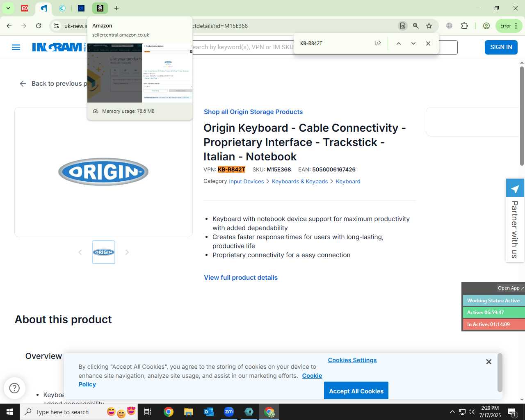This screenshot has width=525, height=420.
Task: Close the find-in-page bar
Action: (428, 43)
